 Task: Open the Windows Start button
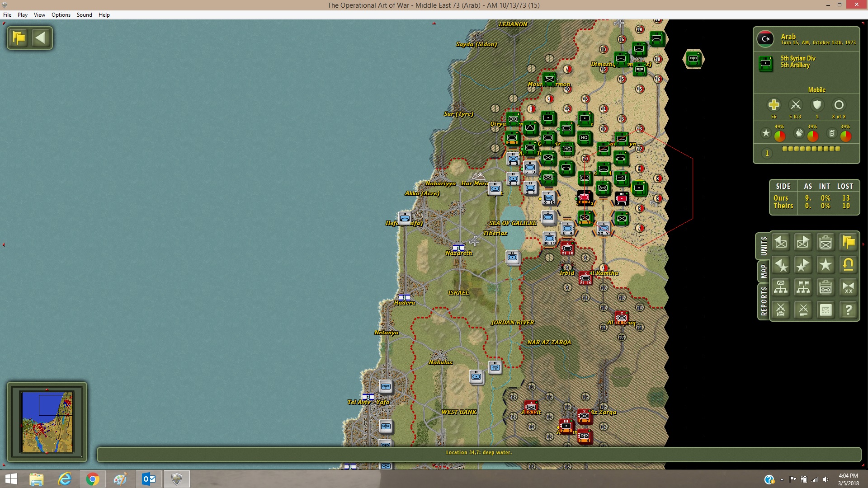[x=11, y=479]
